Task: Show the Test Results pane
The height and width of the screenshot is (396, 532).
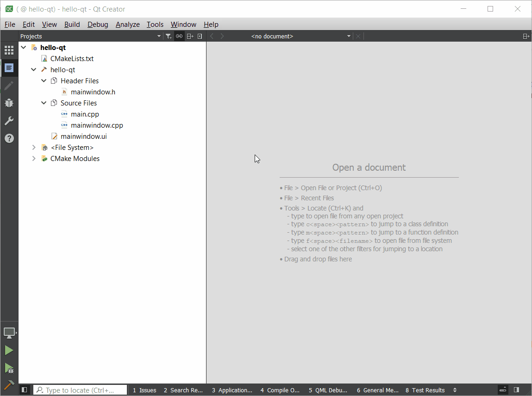Action: pyautogui.click(x=425, y=390)
